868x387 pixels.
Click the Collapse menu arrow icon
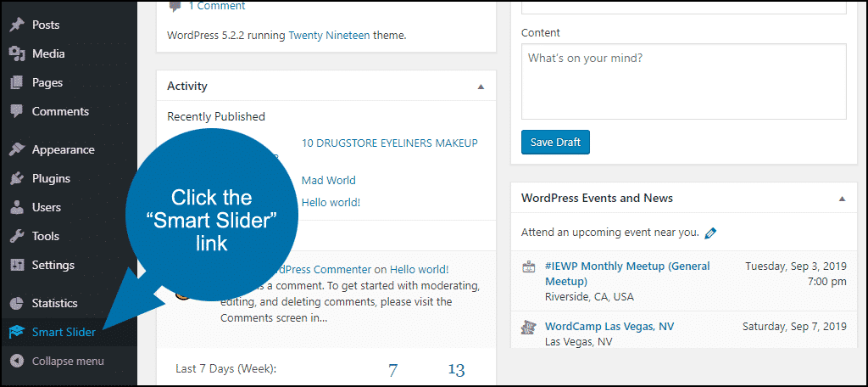click(x=17, y=361)
